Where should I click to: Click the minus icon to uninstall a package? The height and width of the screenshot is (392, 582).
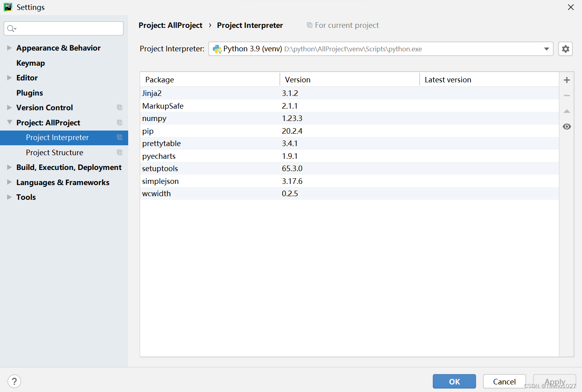(x=566, y=95)
